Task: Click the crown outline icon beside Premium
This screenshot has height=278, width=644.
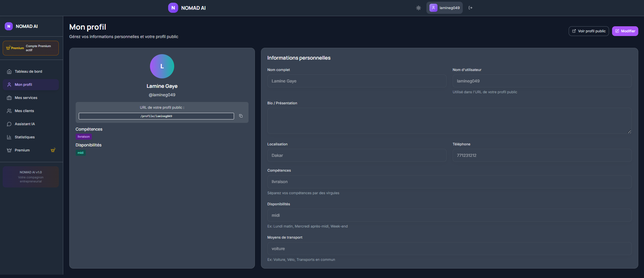Action: click(9, 150)
